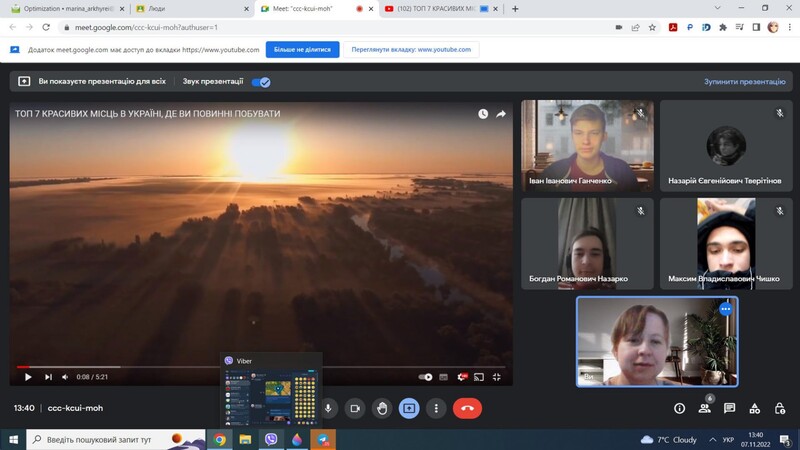Click Зупинити презентацію link
Image resolution: width=800 pixels, height=450 pixels.
pos(744,82)
